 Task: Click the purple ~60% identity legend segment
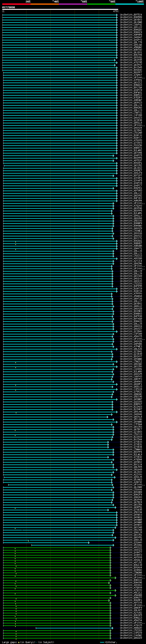coord(73,4)
